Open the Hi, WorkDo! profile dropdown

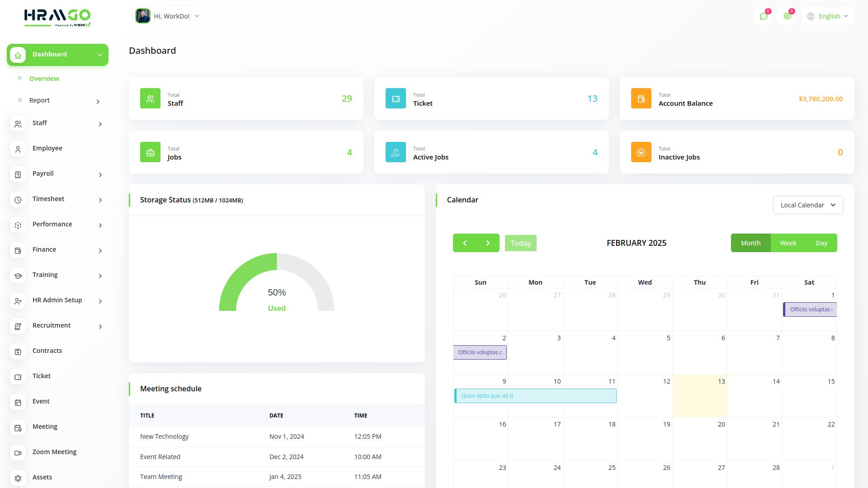(167, 16)
